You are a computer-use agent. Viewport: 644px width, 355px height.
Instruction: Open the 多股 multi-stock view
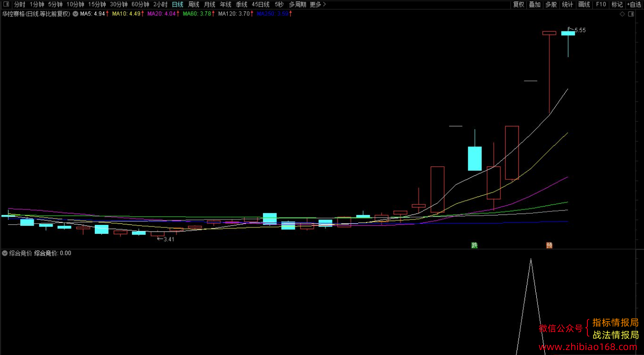[551, 4]
